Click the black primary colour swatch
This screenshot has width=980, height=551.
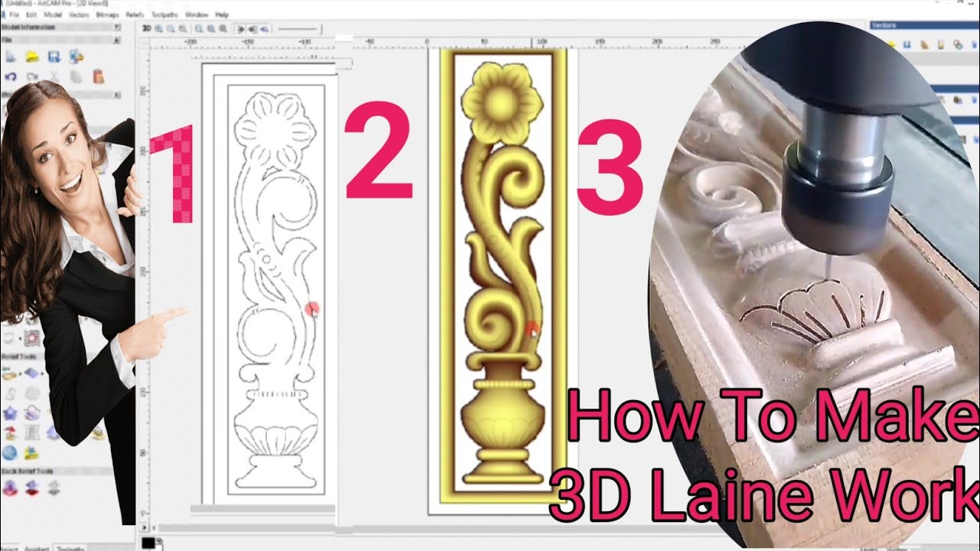[x=148, y=542]
